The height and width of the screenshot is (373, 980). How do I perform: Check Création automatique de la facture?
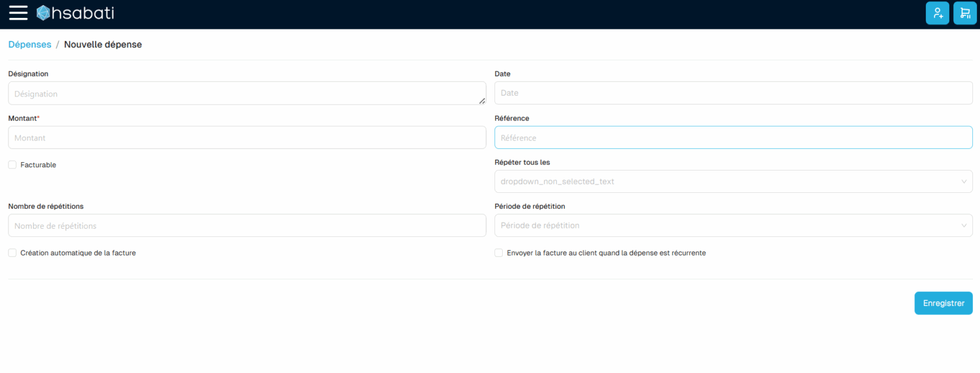[x=12, y=253]
